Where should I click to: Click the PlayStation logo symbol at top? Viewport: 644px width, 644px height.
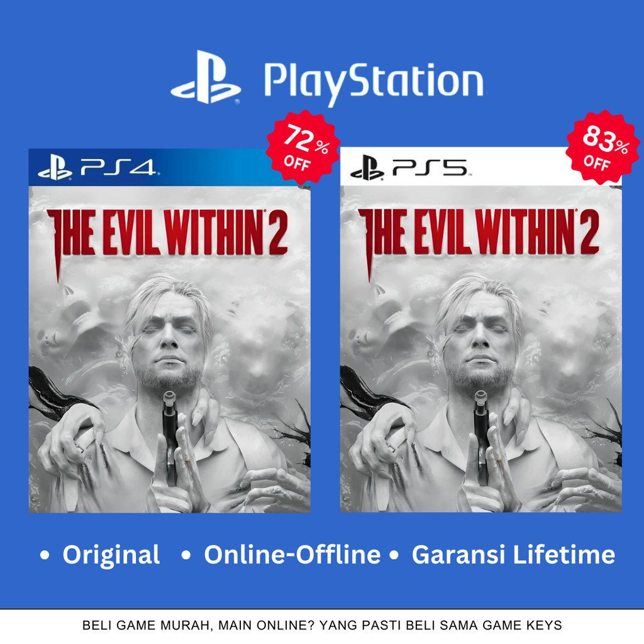pyautogui.click(x=206, y=77)
